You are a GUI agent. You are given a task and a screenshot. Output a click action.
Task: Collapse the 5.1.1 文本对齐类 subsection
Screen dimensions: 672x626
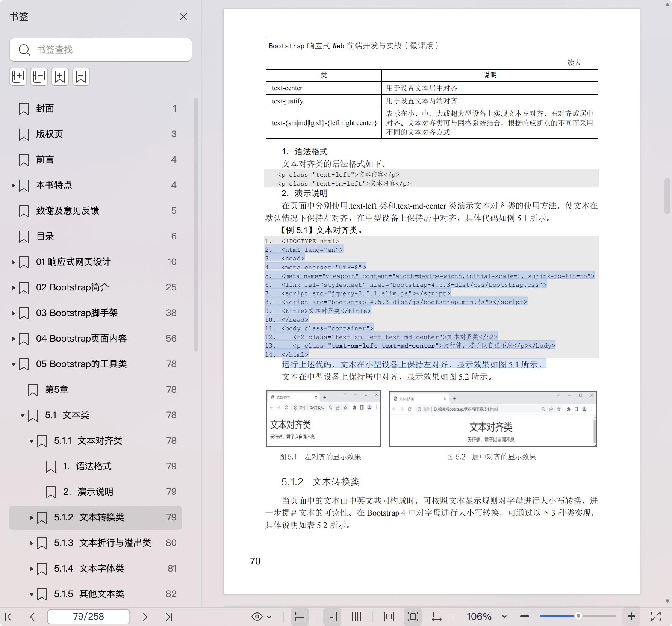point(32,441)
